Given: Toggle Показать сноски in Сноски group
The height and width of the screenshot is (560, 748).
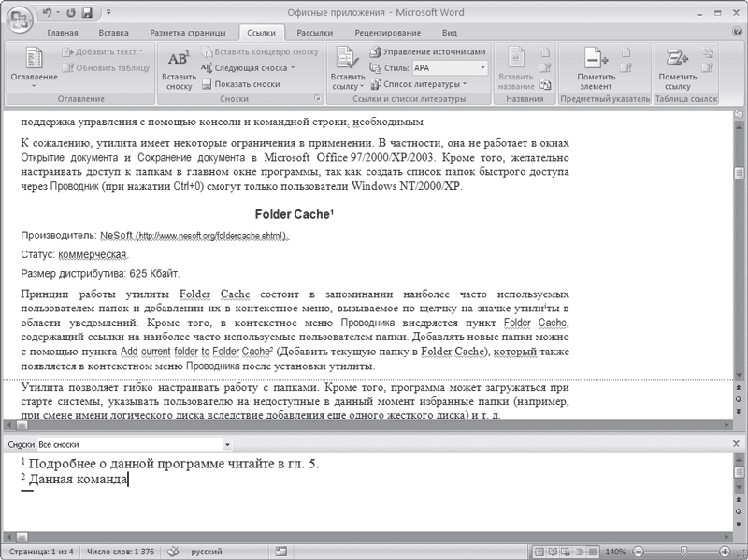Looking at the screenshot, I should (240, 84).
